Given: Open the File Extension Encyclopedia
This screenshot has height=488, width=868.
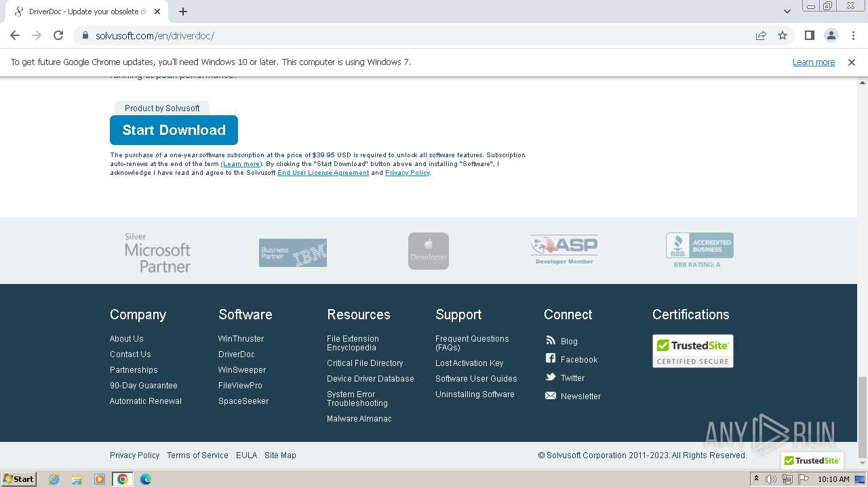Looking at the screenshot, I should 353,343.
